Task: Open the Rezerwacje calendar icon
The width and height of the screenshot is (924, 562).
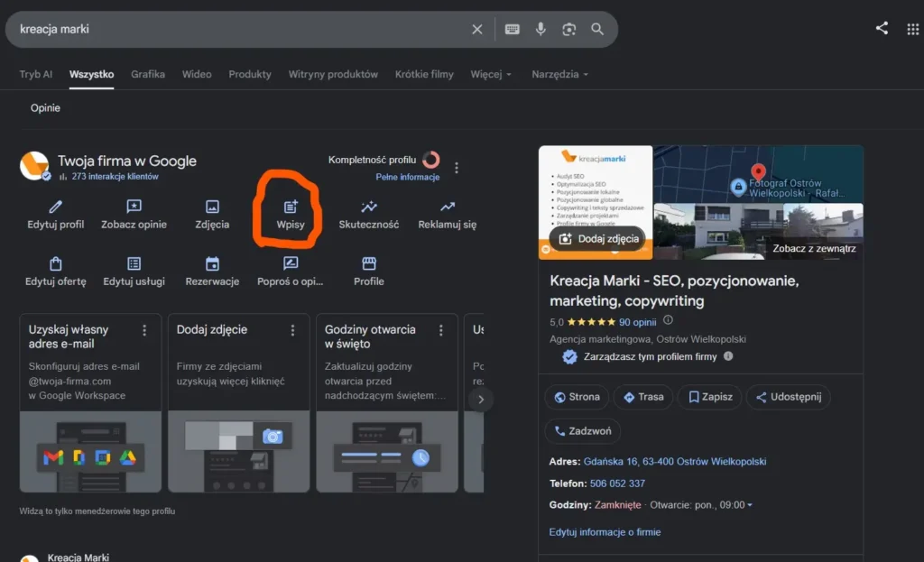Action: (x=212, y=263)
